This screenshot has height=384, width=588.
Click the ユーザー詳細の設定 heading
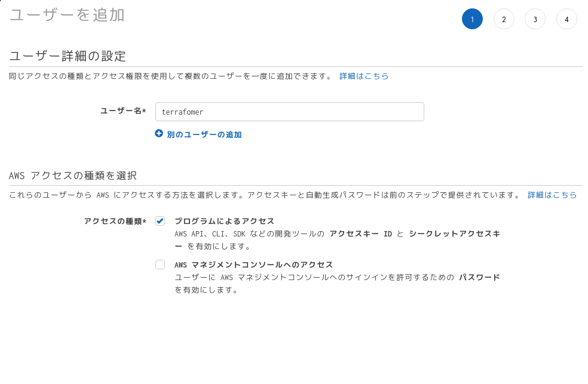click(68, 56)
